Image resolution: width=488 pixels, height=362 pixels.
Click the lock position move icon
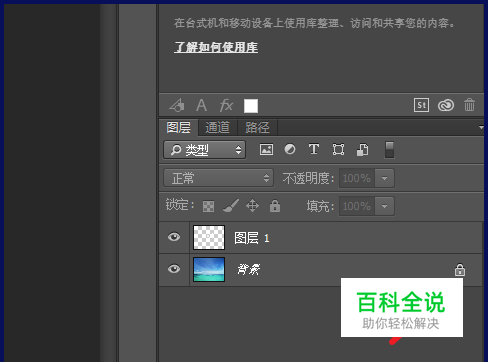(x=252, y=206)
